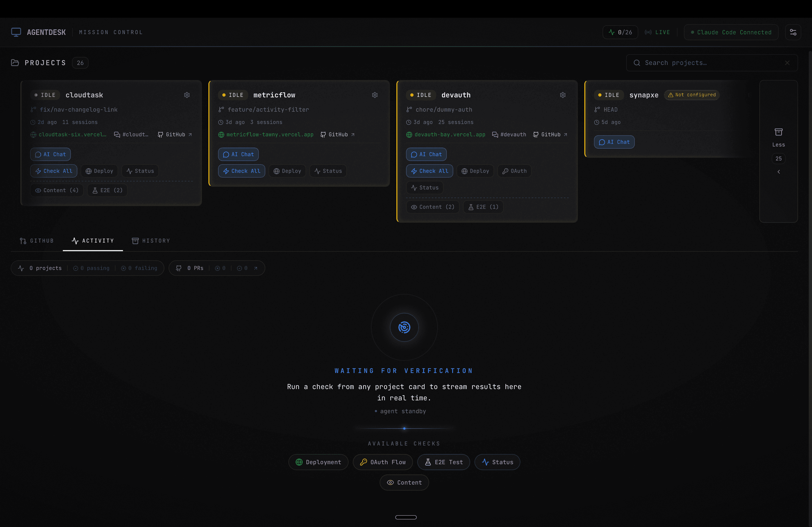Open GitHub link on devauth card
Screen dimensions: 812x527
550,135
